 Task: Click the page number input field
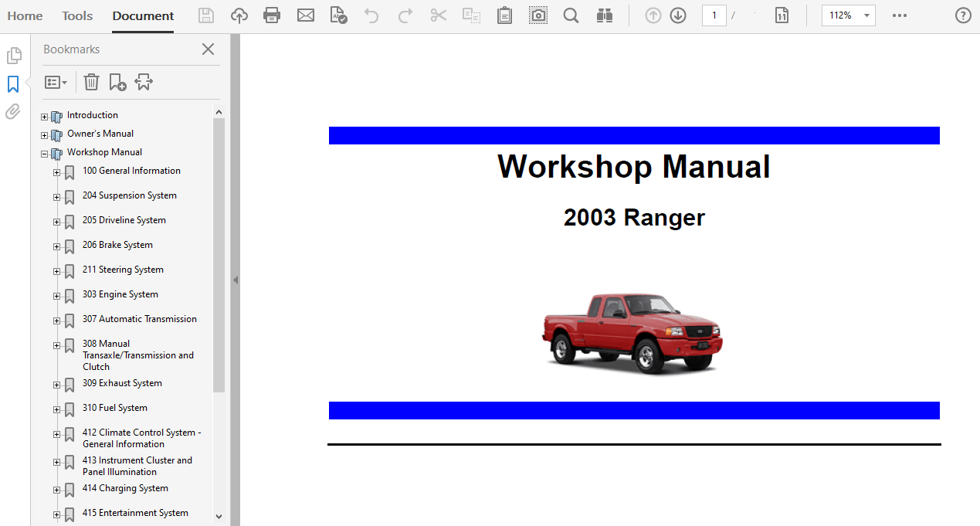(714, 15)
